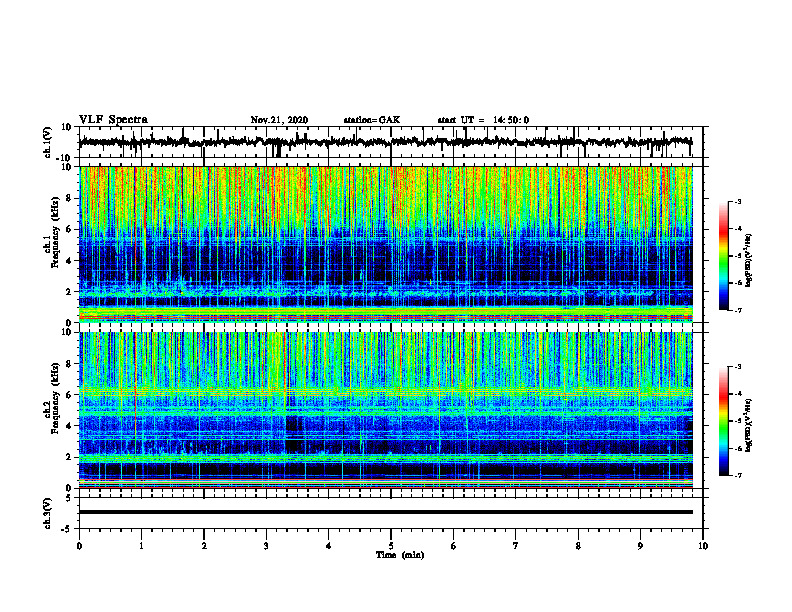Click the ch.2 color bar log(PSD) units label
The width and height of the screenshot is (792, 612).
click(x=748, y=425)
